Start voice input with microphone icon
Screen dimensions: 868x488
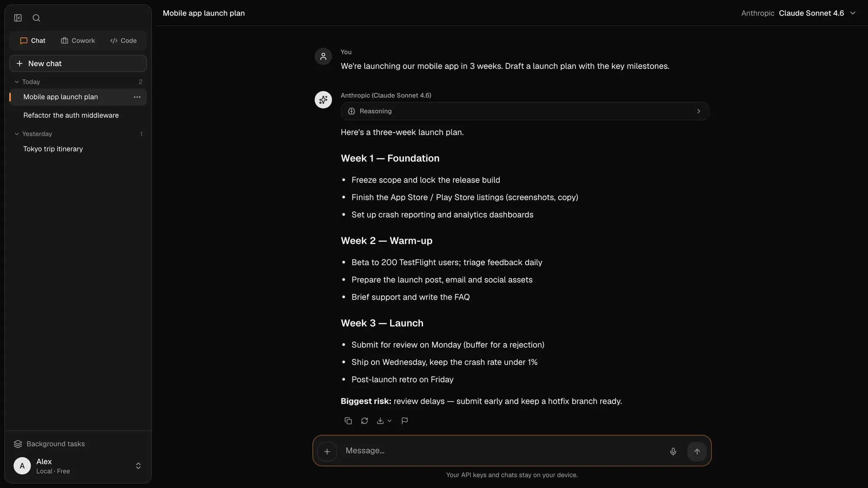point(673,451)
